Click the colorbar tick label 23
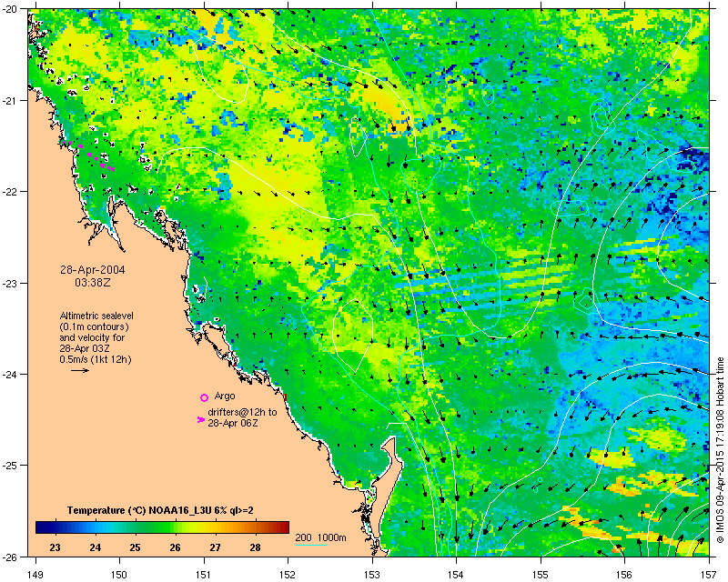Screen dimensions: 728x582 55,547
